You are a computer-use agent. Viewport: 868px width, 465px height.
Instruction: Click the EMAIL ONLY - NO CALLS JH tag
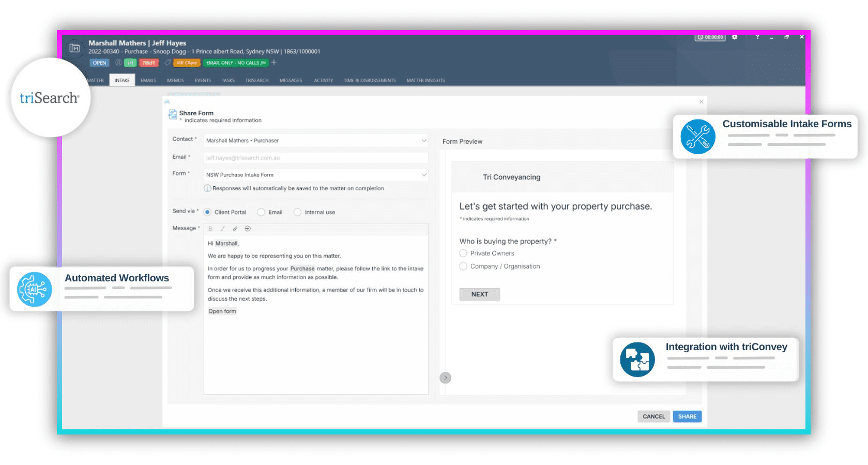(x=236, y=63)
